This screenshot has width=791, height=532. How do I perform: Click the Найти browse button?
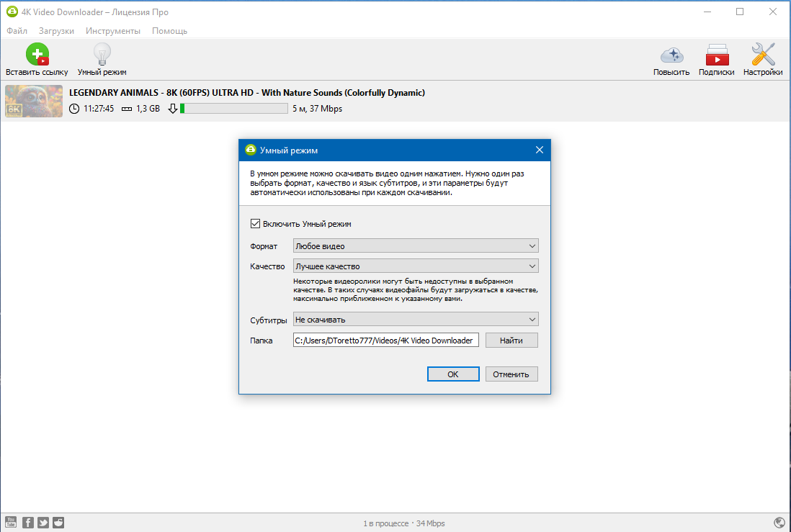(x=511, y=341)
